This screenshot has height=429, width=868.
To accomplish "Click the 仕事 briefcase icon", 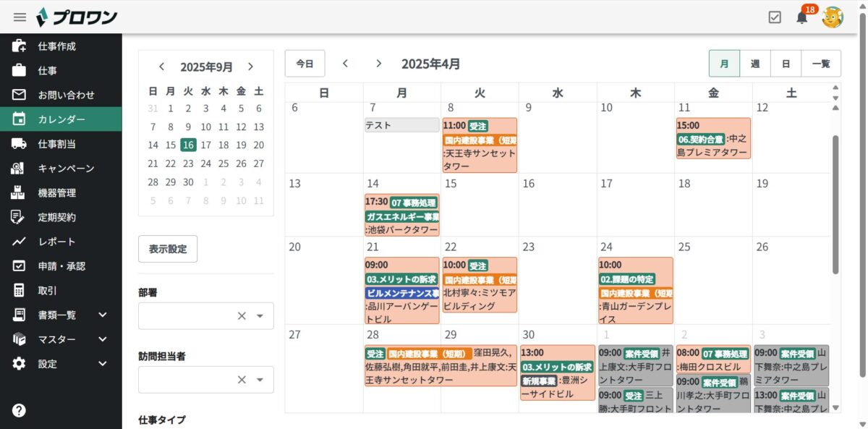I will pos(19,71).
